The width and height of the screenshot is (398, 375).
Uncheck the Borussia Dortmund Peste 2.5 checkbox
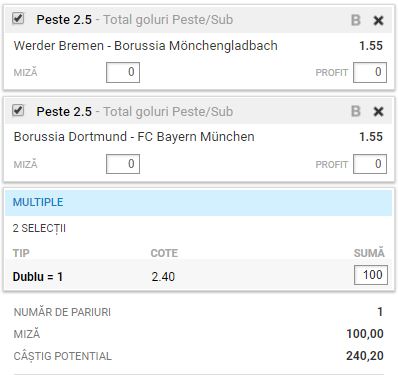point(18,110)
